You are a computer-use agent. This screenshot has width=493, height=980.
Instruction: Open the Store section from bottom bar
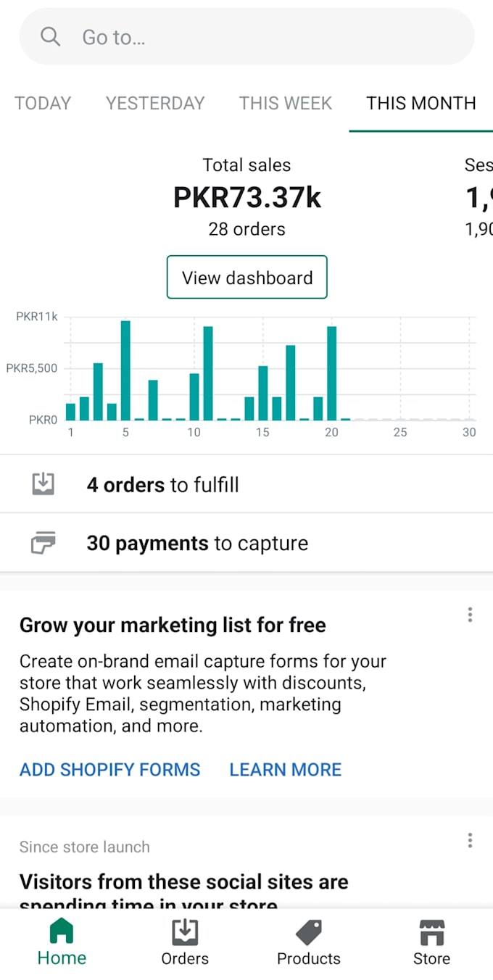click(431, 942)
